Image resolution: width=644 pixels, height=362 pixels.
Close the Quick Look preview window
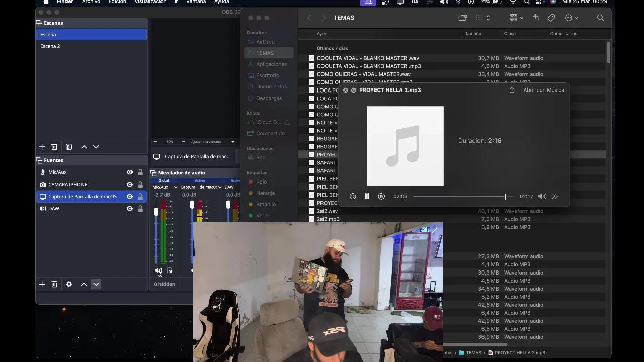[345, 90]
